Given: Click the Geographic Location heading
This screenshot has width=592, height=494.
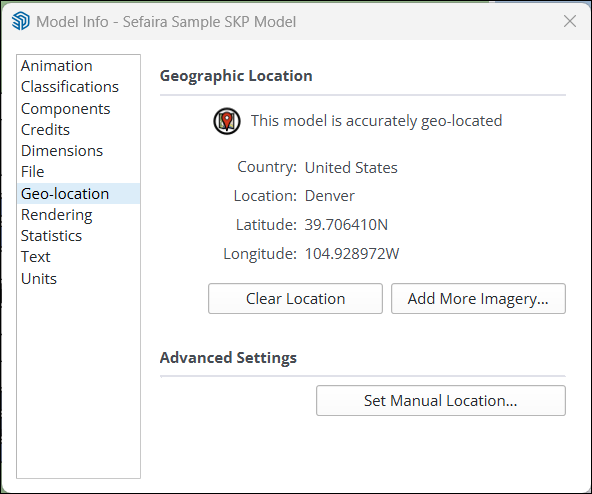Looking at the screenshot, I should pyautogui.click(x=236, y=76).
